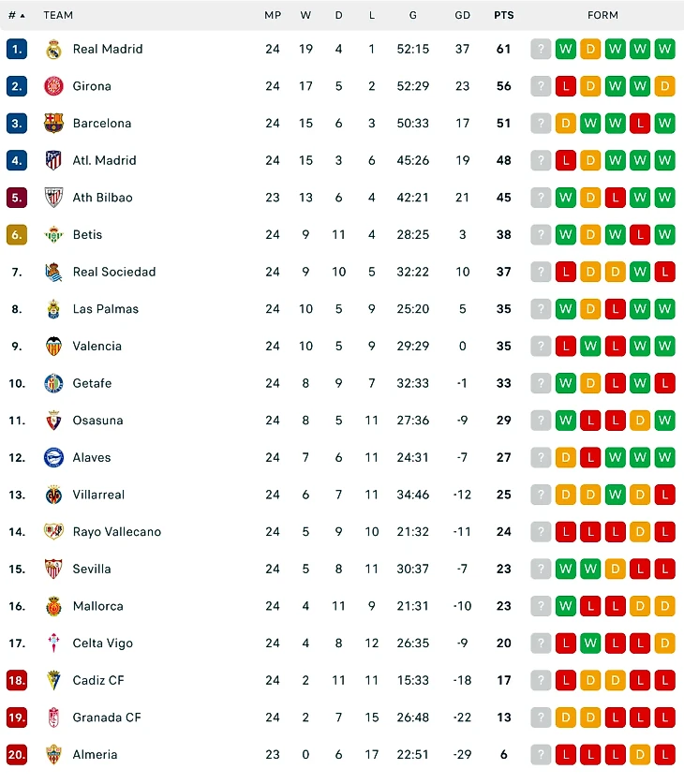This screenshot has height=784, width=684.
Task: Click the Real Madrid club crest
Action: click(x=53, y=49)
